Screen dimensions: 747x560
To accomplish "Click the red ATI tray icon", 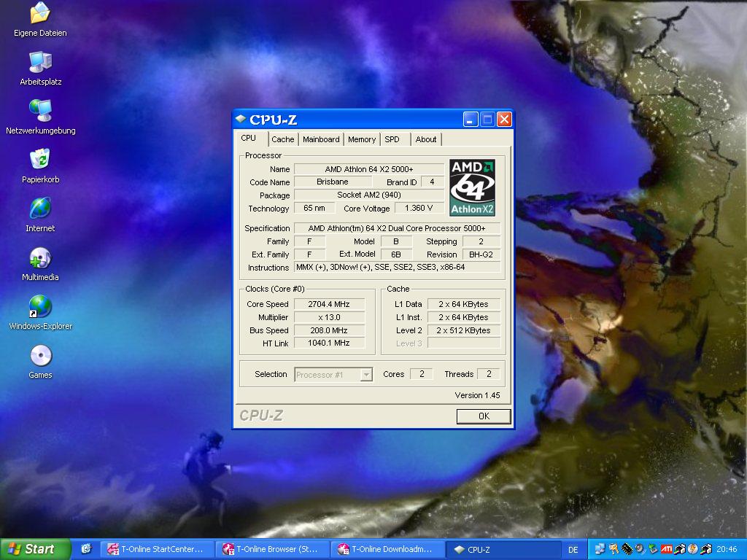I will tap(667, 549).
